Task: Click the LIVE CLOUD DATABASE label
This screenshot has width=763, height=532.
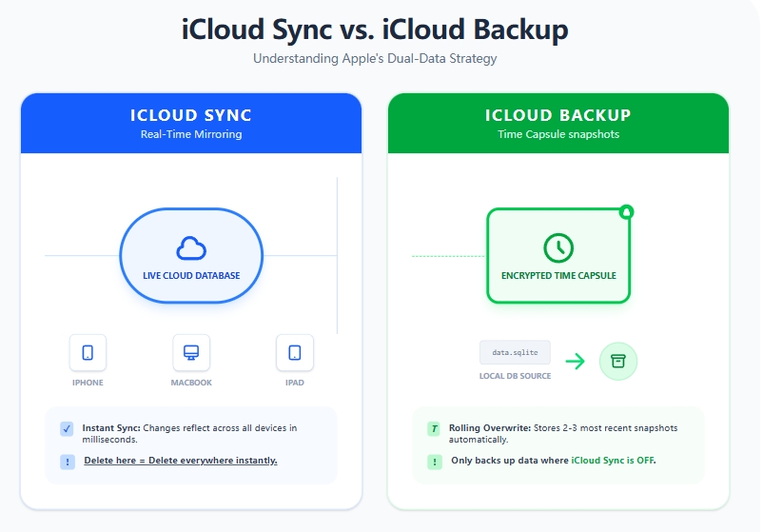Action: (x=191, y=275)
